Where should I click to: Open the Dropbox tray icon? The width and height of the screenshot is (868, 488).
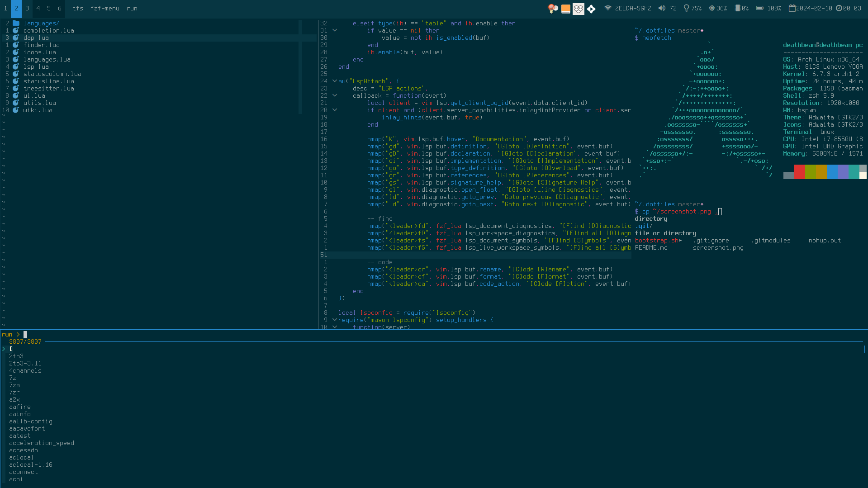(x=578, y=9)
